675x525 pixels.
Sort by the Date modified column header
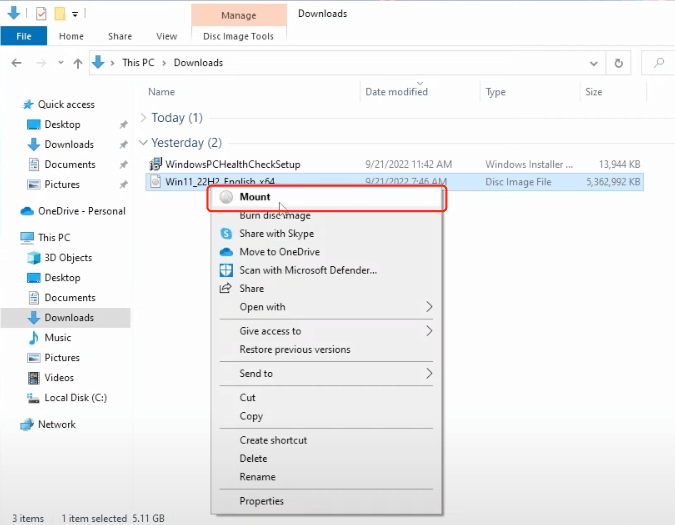click(396, 92)
